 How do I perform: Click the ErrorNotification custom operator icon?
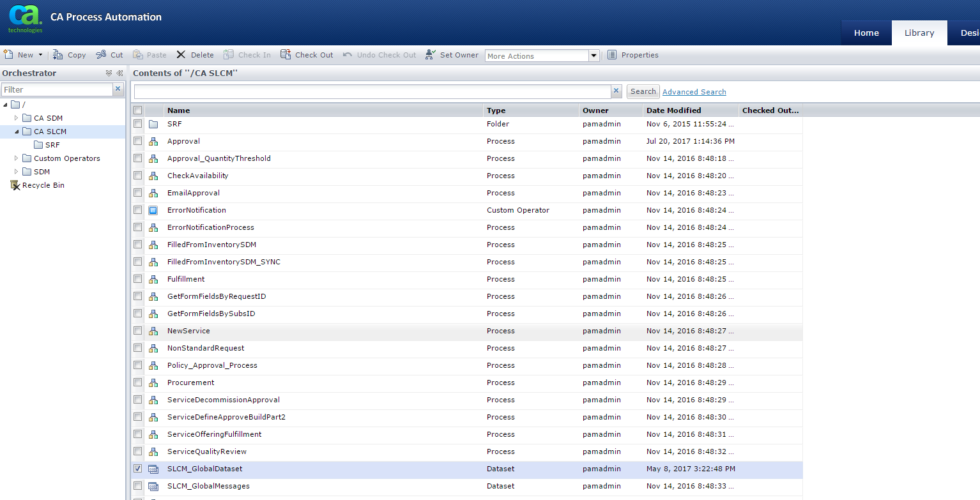(153, 210)
